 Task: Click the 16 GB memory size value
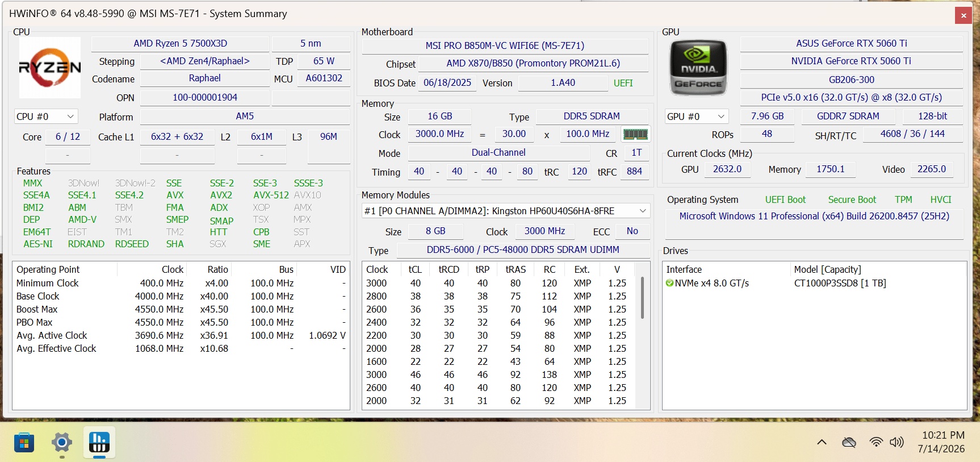439,116
